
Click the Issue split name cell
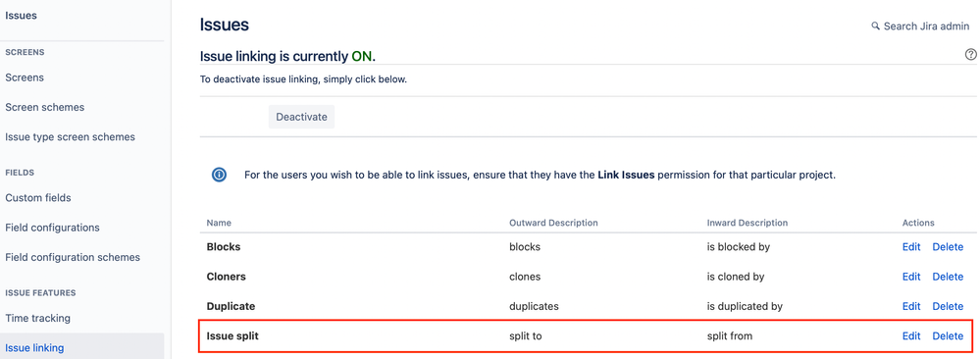pyautogui.click(x=232, y=335)
